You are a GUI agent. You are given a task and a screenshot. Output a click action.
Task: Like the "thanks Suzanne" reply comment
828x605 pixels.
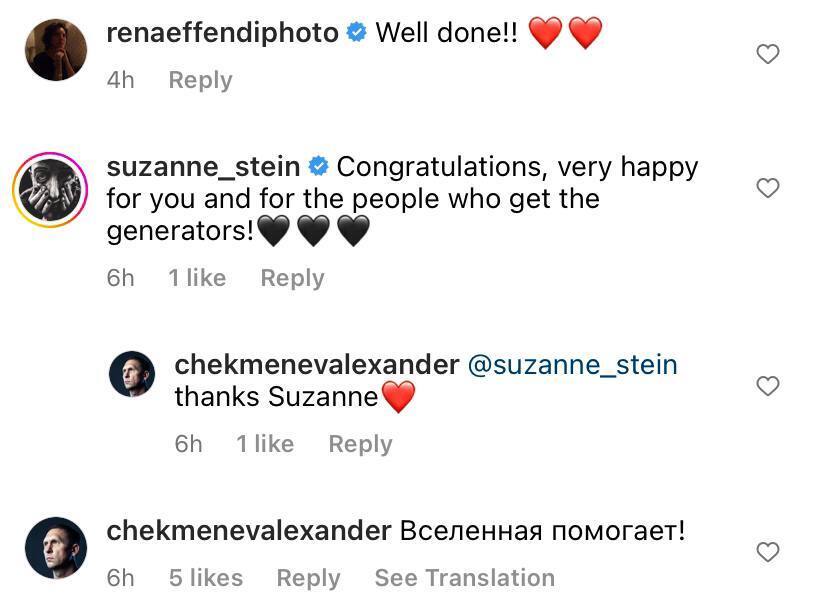coord(767,386)
